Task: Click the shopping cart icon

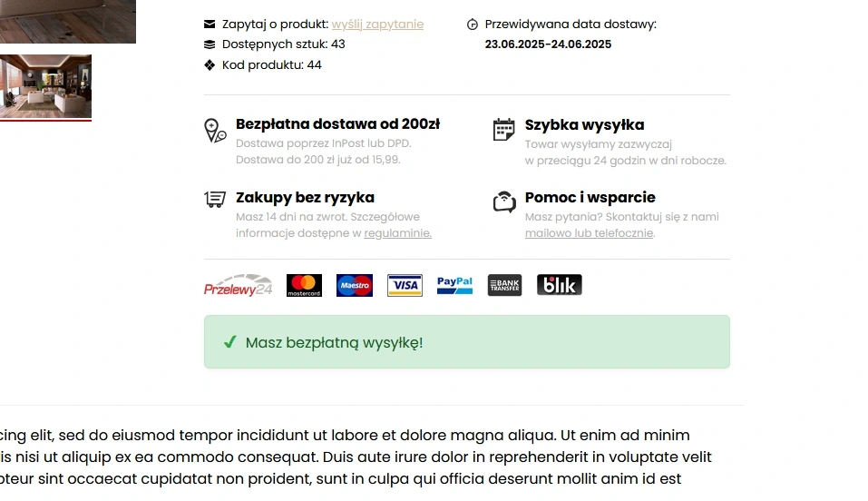Action: pos(215,199)
